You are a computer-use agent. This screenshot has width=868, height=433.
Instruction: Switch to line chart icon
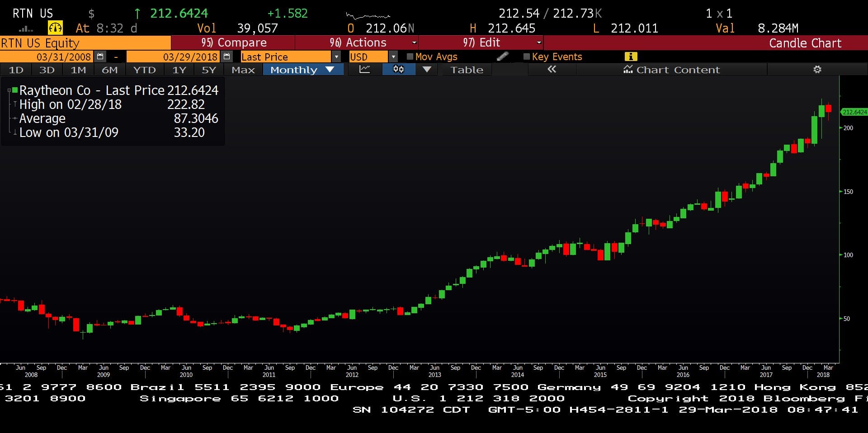click(365, 70)
